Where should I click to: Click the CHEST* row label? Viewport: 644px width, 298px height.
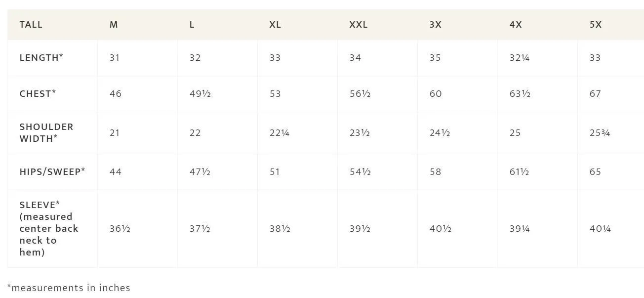pyautogui.click(x=38, y=93)
